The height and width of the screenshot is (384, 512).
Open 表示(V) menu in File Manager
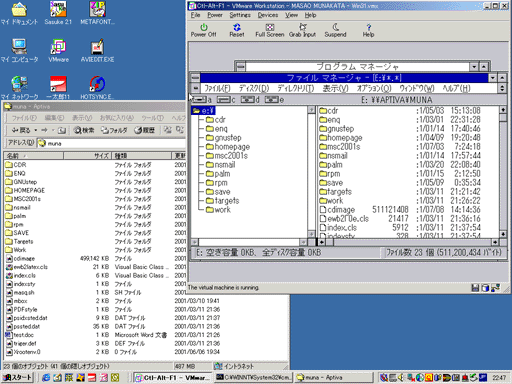pos(335,88)
